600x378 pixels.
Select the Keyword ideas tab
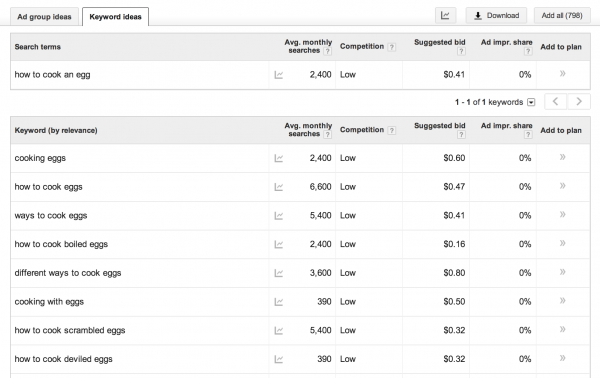click(116, 17)
